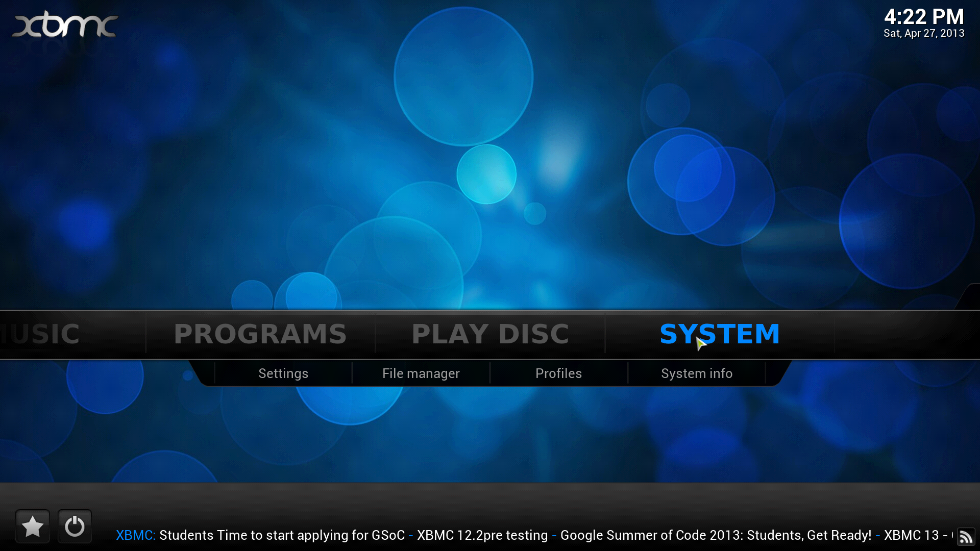Image resolution: width=980 pixels, height=551 pixels.
Task: Click the 'XBMC 12.2pre testing' headline
Action: click(x=482, y=535)
